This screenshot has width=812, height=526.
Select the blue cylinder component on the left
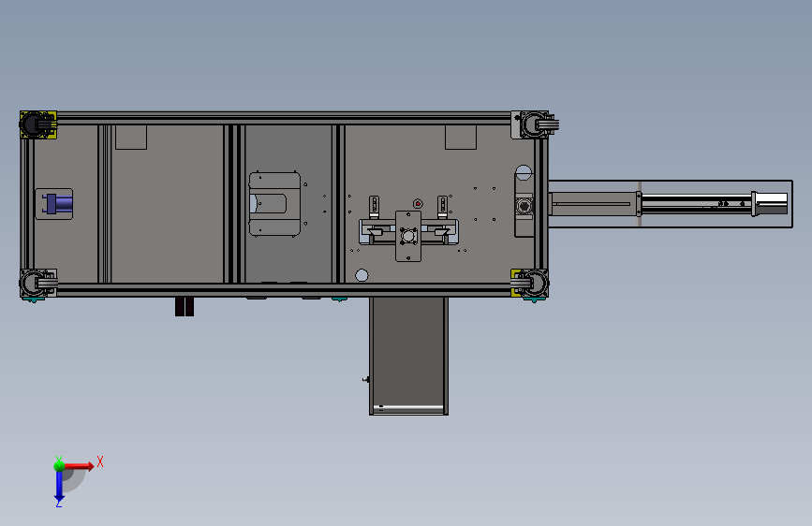(57, 203)
